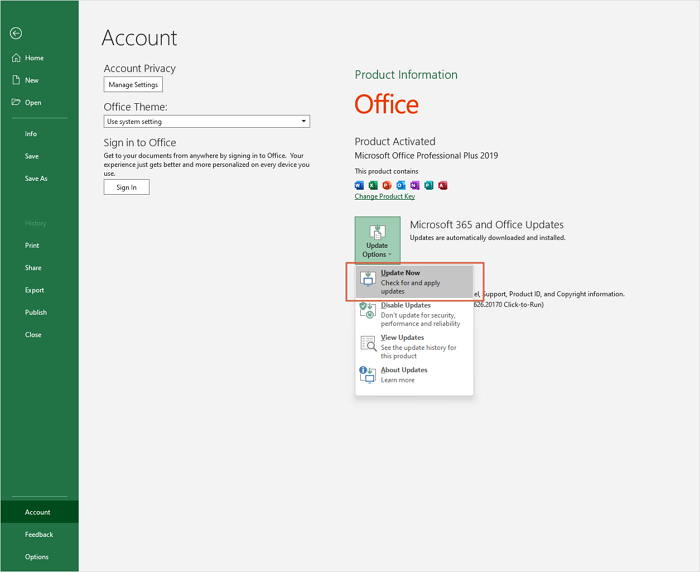Click the Update Now icon
700x572 pixels.
tap(368, 281)
